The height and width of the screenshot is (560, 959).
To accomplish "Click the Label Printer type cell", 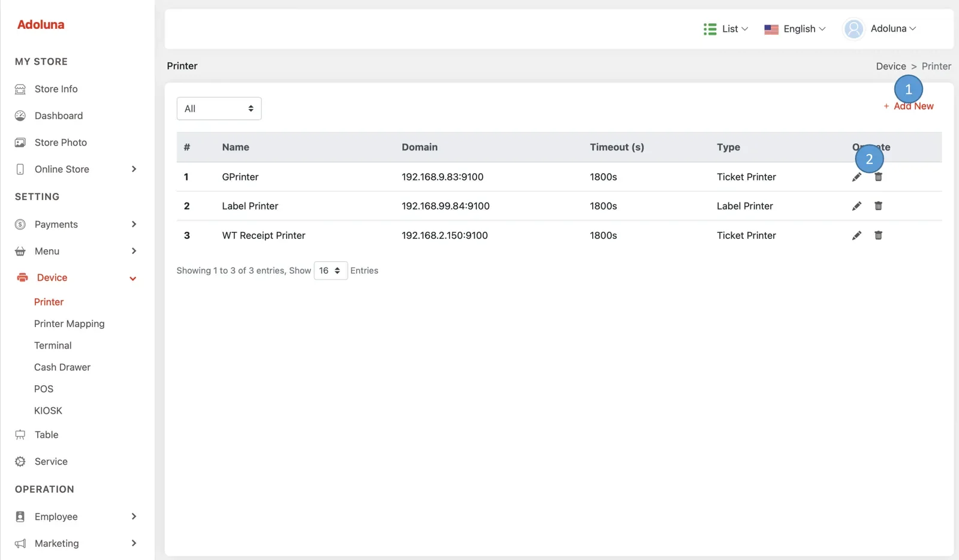I will click(x=745, y=206).
